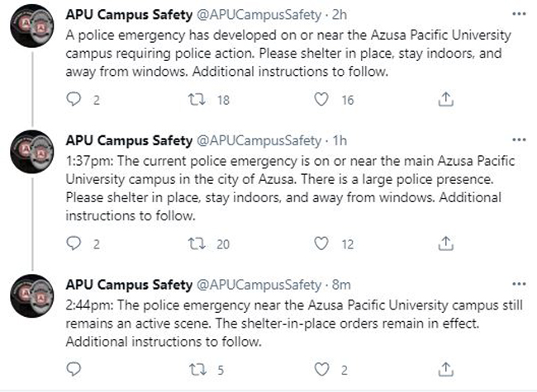This screenshot has height=392, width=537.
Task: Open the 8m timestamp on last tweet
Action: pos(341,285)
